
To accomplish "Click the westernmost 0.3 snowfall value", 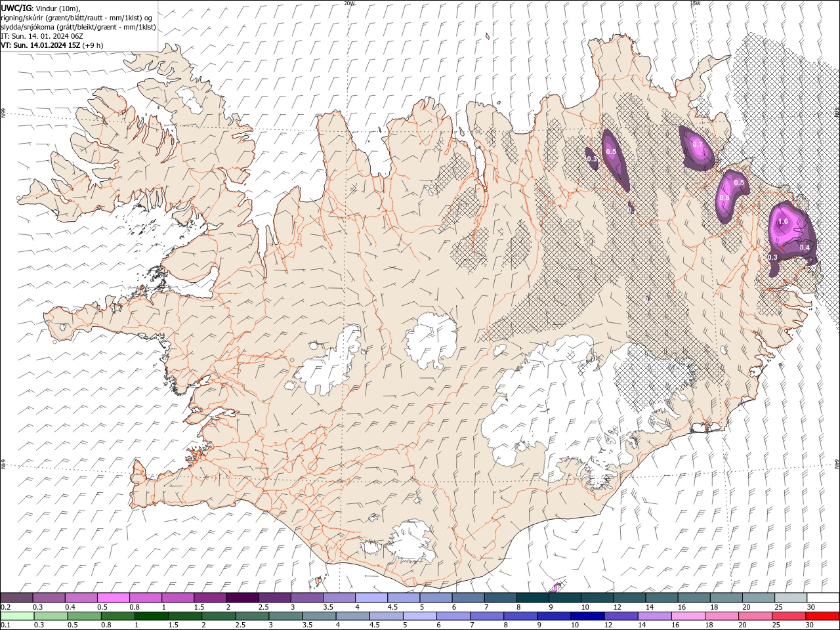I will (x=592, y=159).
